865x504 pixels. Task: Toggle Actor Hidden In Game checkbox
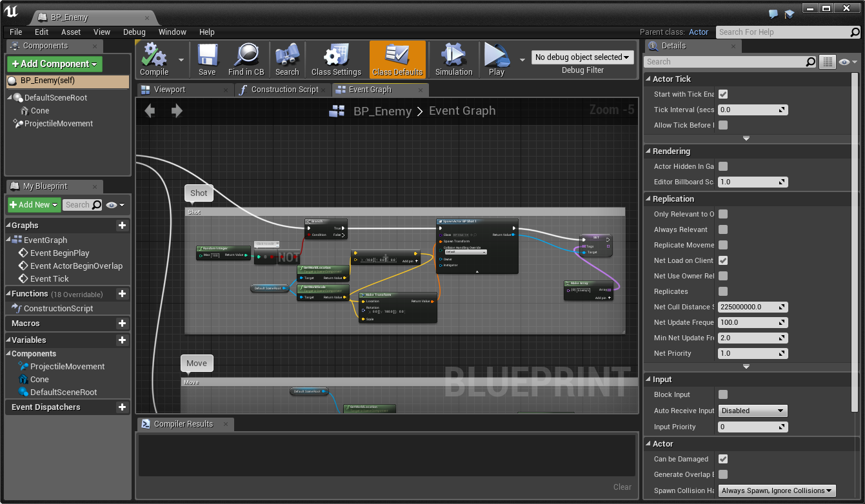coord(723,166)
